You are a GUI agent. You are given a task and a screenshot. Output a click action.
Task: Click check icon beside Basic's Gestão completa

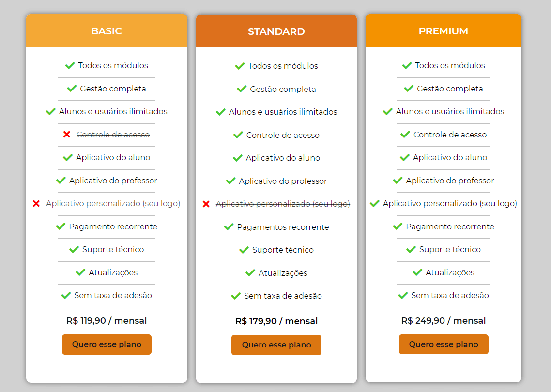point(72,89)
